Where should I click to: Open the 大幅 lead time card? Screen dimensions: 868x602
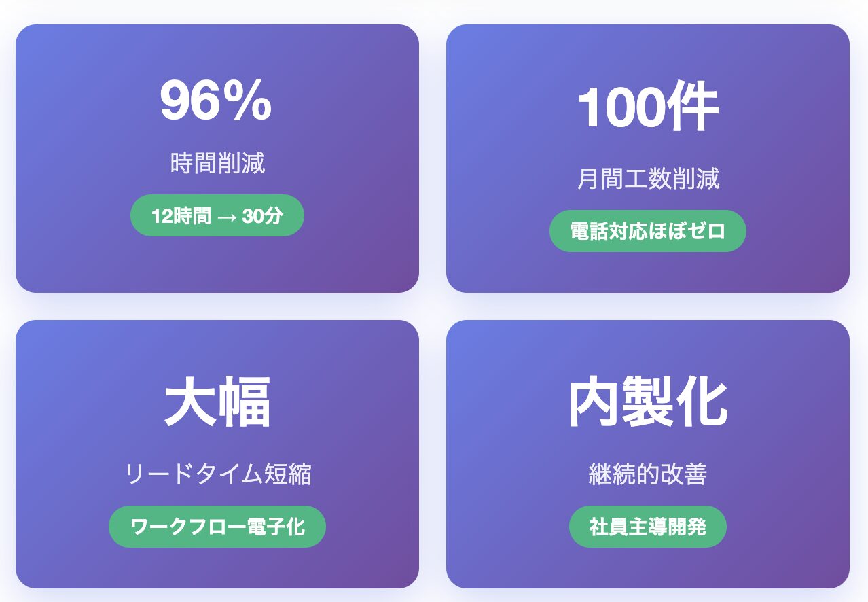point(217,455)
